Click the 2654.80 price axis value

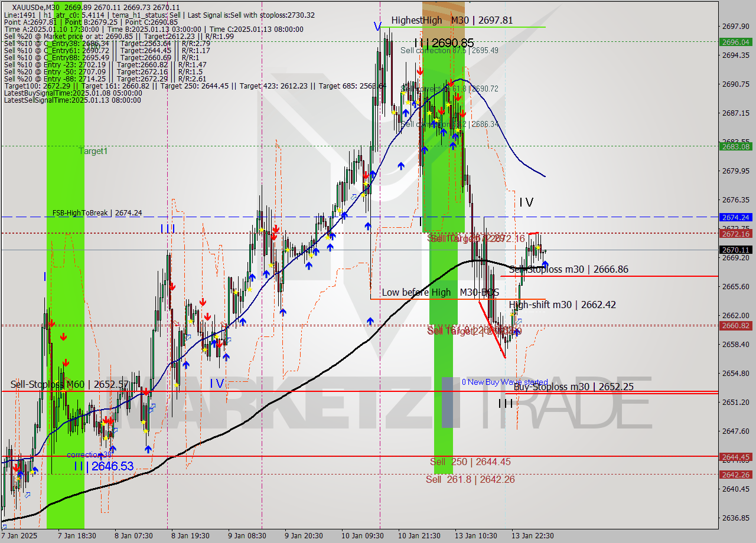click(x=735, y=373)
